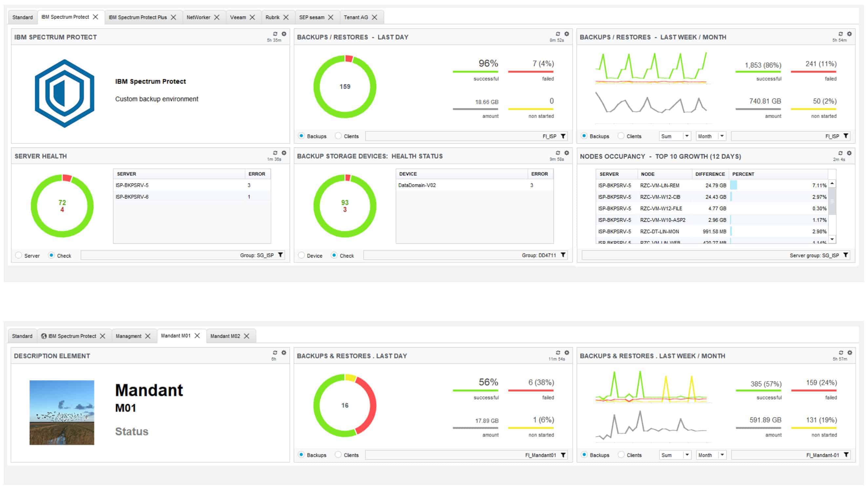Screen dimensions: 868x489
Task: Click the Nodes Occupancy table scrollbar thumb
Action: [x=832, y=201]
